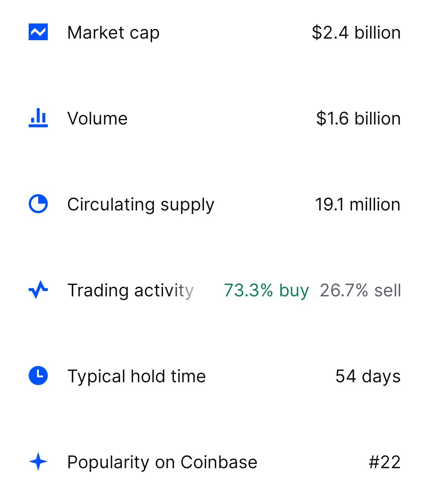430x504 pixels.
Task: Select the Typical hold time label
Action: coord(137,377)
